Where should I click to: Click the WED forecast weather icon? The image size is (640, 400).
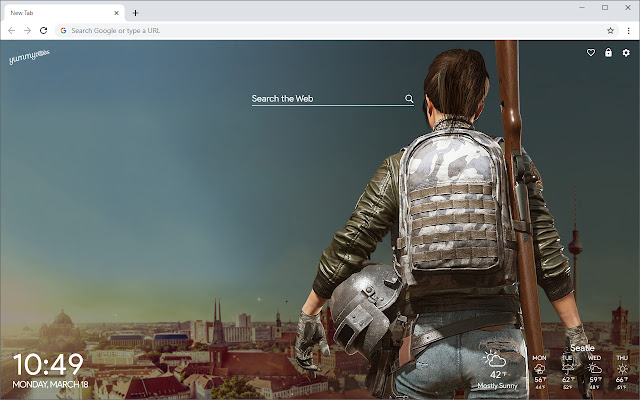(595, 369)
